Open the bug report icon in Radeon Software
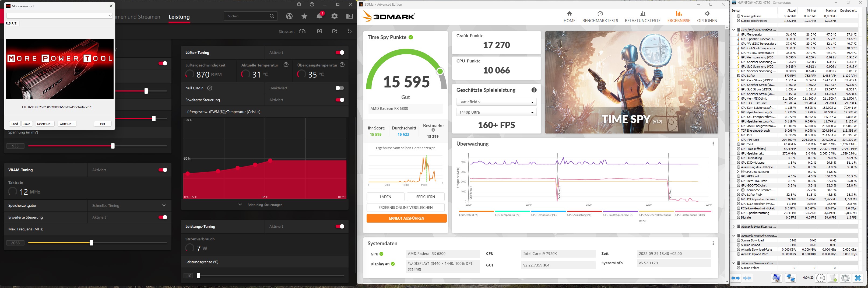The width and height of the screenshot is (868, 288). tap(299, 4)
